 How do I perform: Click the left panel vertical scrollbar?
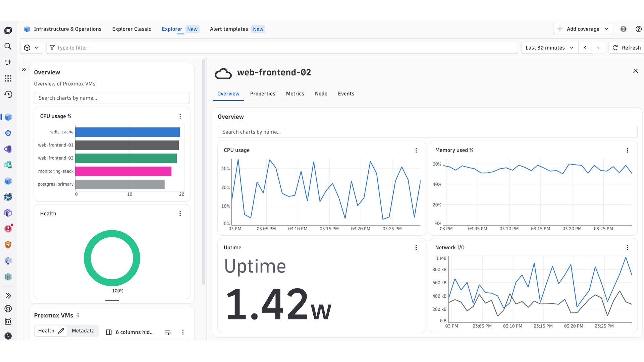[x=203, y=172]
